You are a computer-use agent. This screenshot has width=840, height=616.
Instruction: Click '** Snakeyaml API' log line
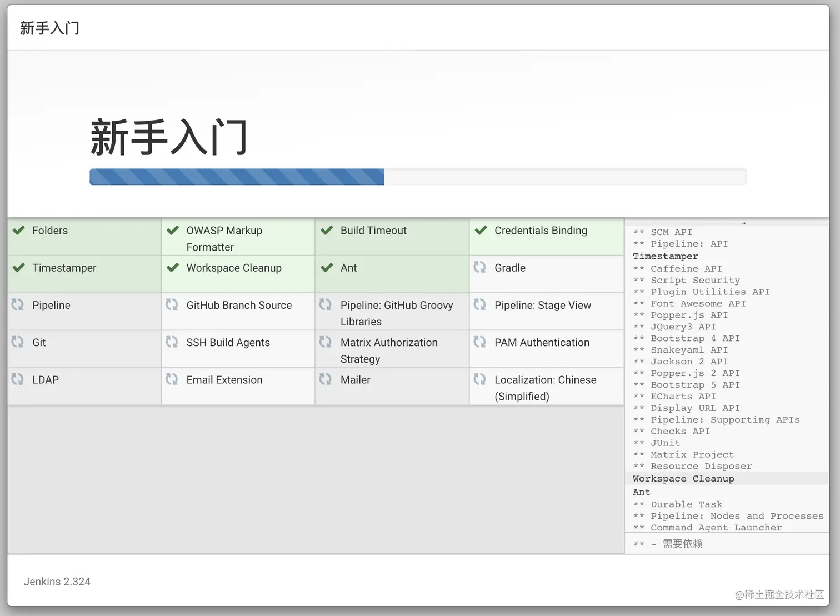(681, 350)
